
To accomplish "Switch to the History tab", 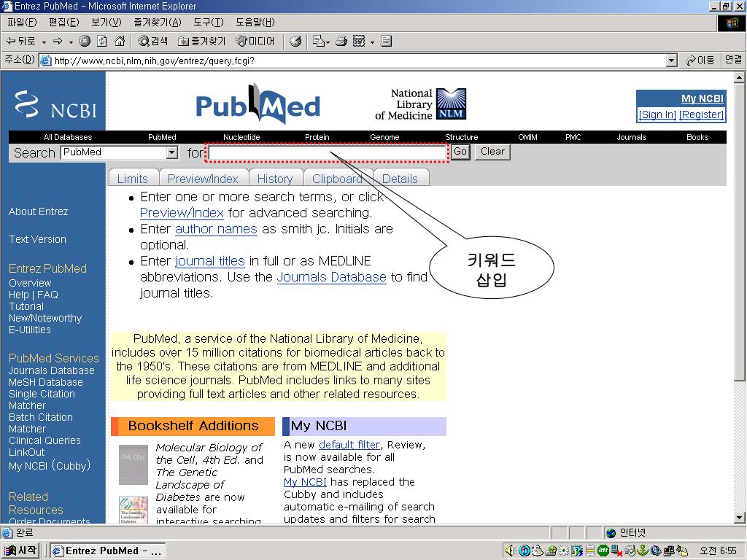I will click(x=275, y=179).
